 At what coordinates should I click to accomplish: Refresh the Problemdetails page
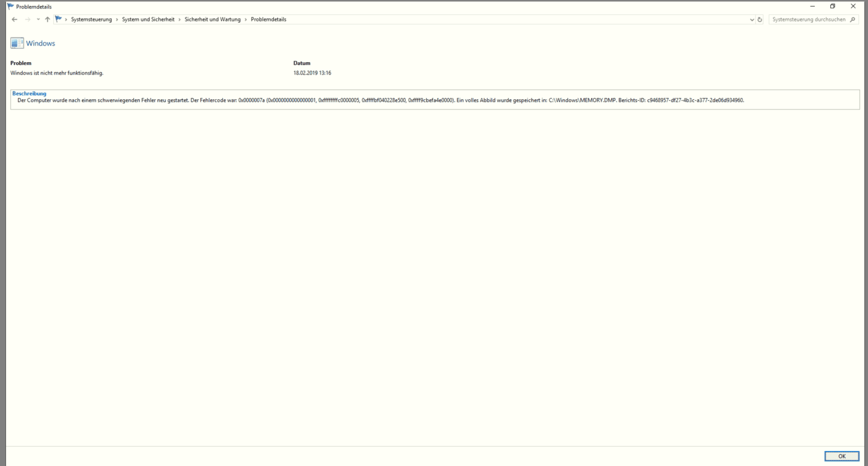760,20
